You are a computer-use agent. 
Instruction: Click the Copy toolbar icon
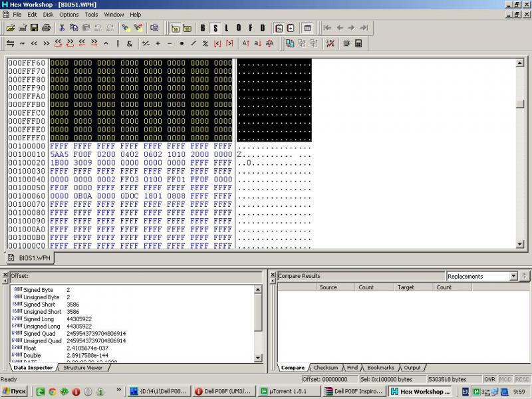click(x=74, y=28)
